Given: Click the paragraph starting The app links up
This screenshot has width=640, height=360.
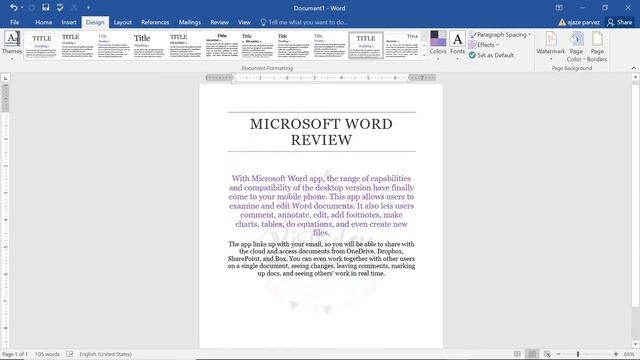Looking at the screenshot, I should click(321, 259).
